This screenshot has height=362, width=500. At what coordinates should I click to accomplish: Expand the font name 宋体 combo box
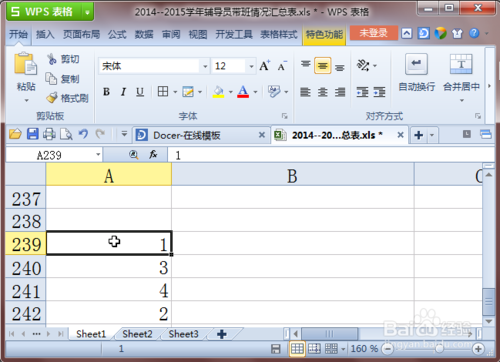point(205,66)
